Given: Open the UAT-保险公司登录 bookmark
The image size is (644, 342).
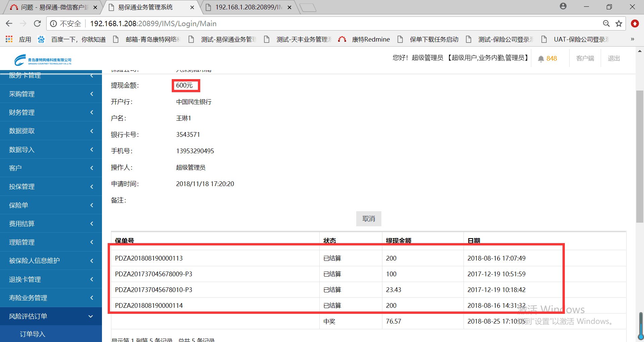Looking at the screenshot, I should click(x=575, y=39).
